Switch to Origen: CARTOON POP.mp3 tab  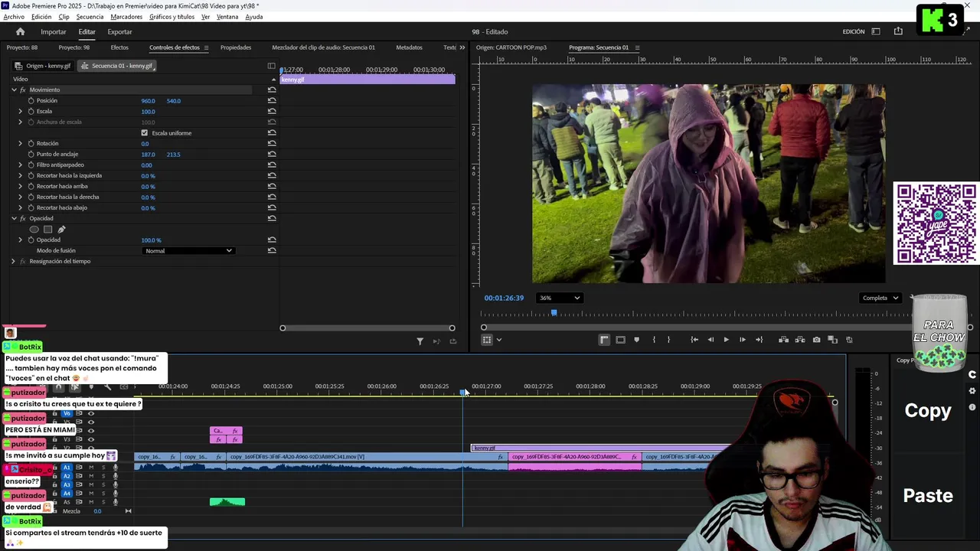(x=511, y=47)
